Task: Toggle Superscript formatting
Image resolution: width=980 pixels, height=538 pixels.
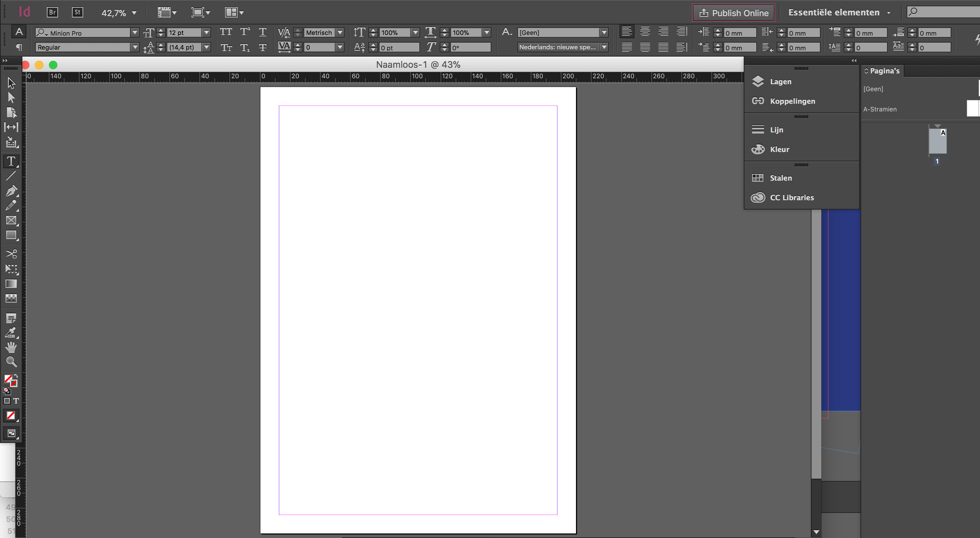Action: click(x=245, y=32)
